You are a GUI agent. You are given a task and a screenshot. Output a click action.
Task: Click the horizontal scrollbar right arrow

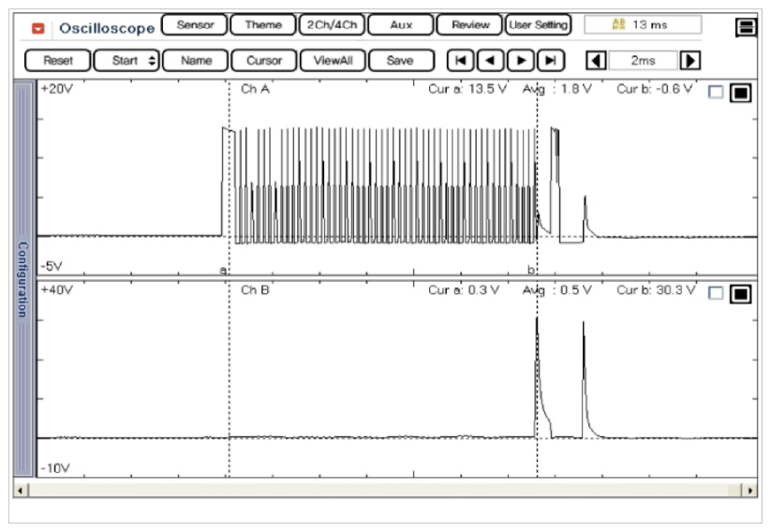749,490
